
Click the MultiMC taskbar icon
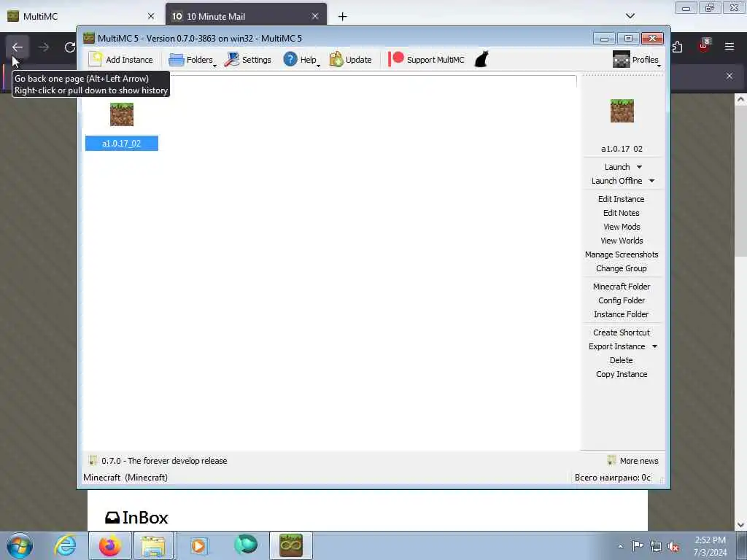pos(291,545)
